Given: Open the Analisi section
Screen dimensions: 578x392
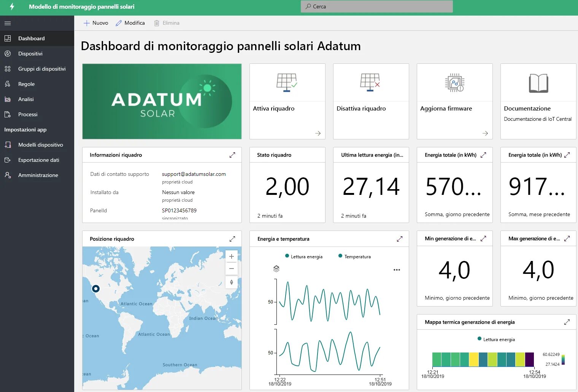Looking at the screenshot, I should pos(25,99).
